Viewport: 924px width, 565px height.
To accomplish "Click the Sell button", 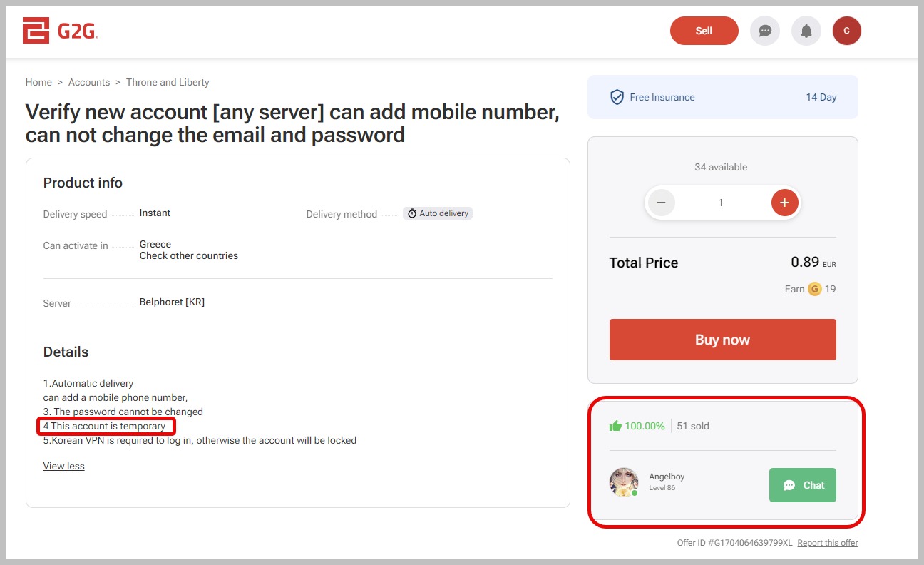I will tap(704, 31).
